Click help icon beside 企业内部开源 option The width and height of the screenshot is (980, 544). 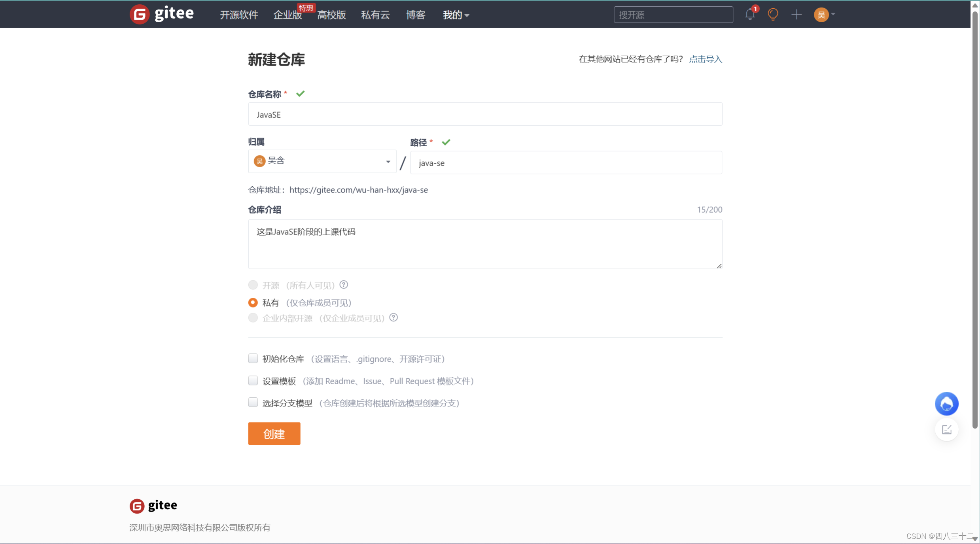pyautogui.click(x=394, y=317)
